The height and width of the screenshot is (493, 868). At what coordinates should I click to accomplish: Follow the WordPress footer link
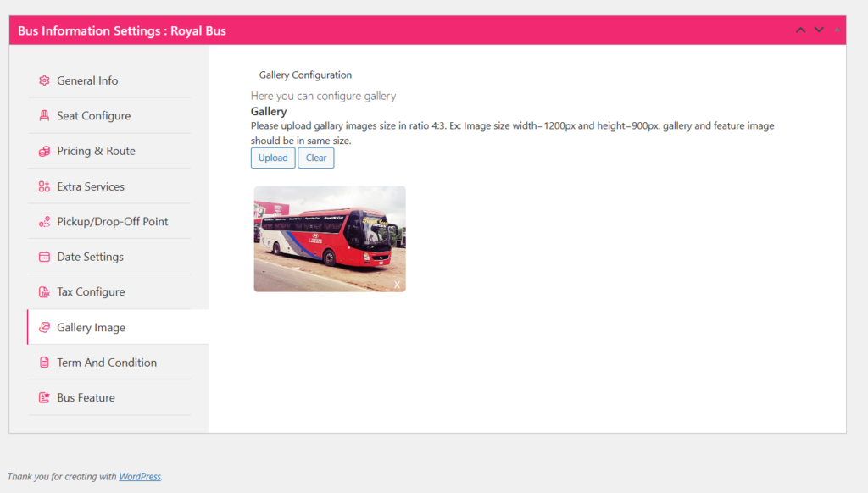click(x=139, y=477)
